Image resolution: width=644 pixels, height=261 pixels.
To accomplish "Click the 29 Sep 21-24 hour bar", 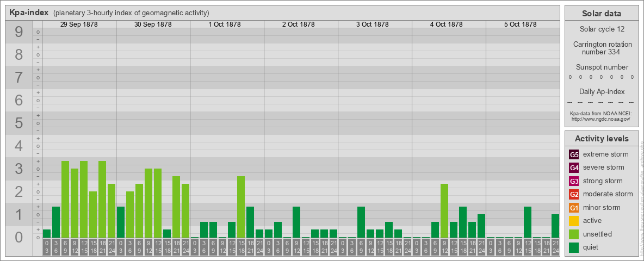I will coord(112,210).
